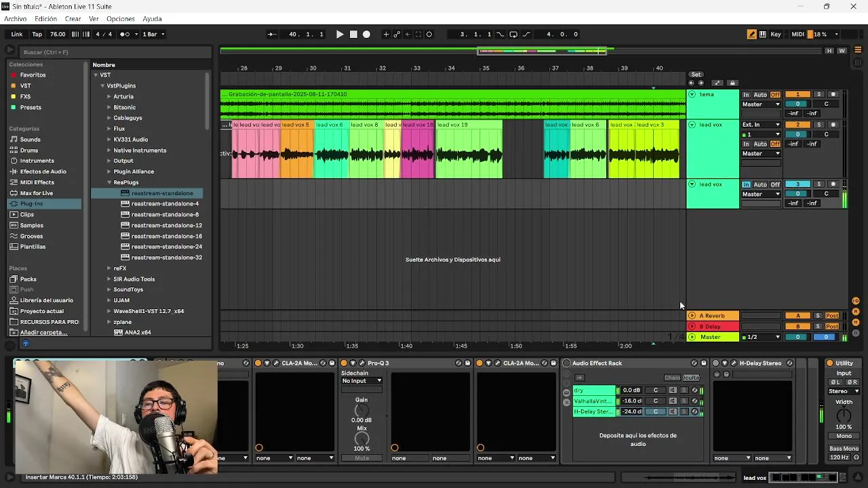Open the Ver menu
The image size is (868, 488).
pyautogui.click(x=94, y=19)
